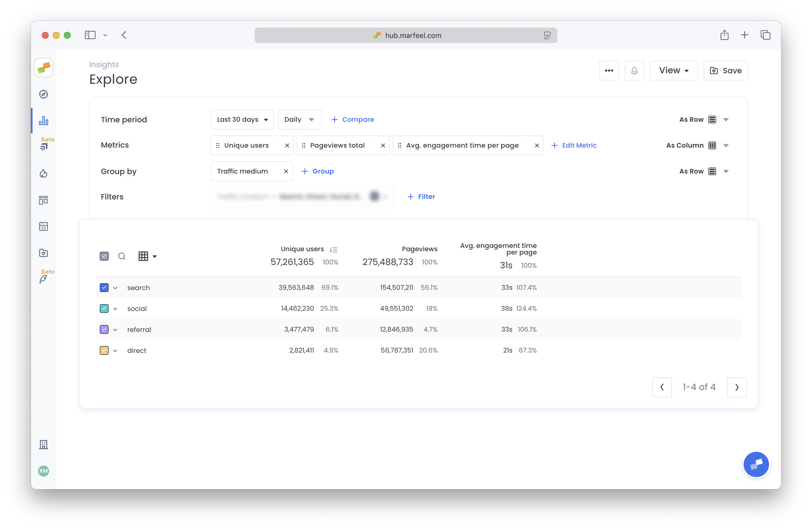
Task: Toggle the direct row checkbox
Action: click(104, 350)
